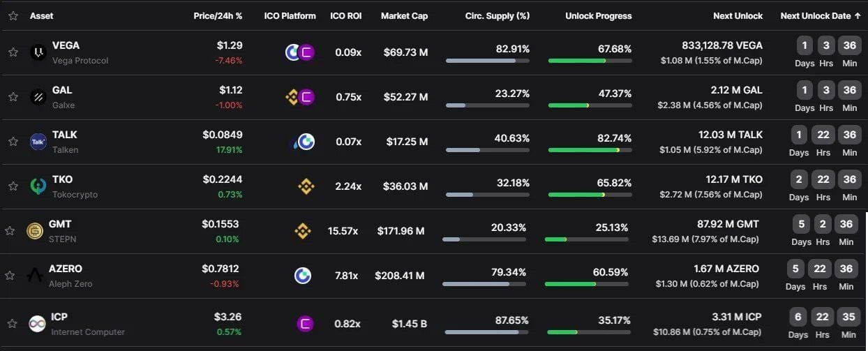The width and height of the screenshot is (868, 351).
Task: Open the AZERO asset name link
Action: pyautogui.click(x=66, y=269)
